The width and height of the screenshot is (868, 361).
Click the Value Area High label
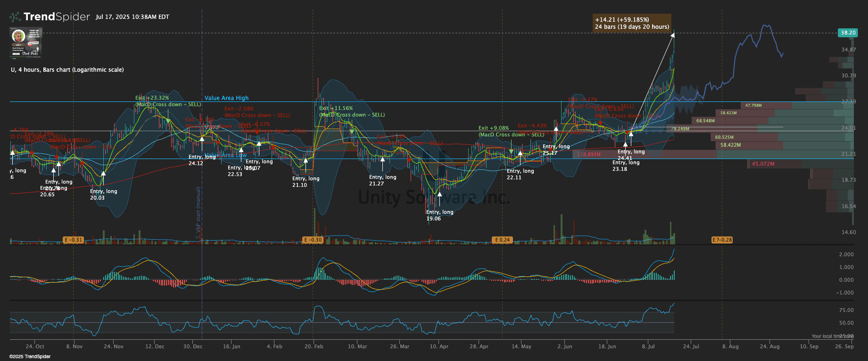(x=226, y=98)
